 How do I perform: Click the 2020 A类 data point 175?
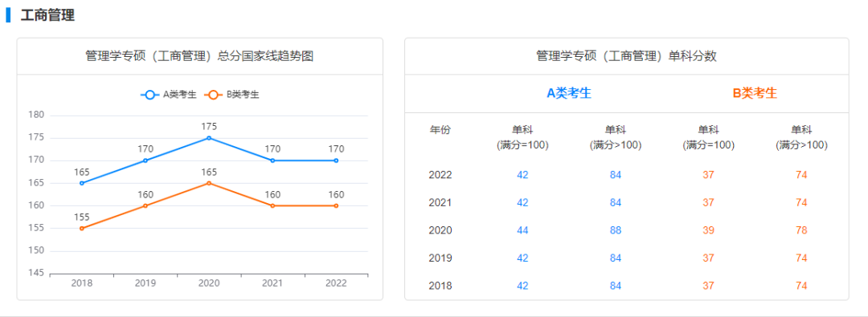tap(209, 138)
